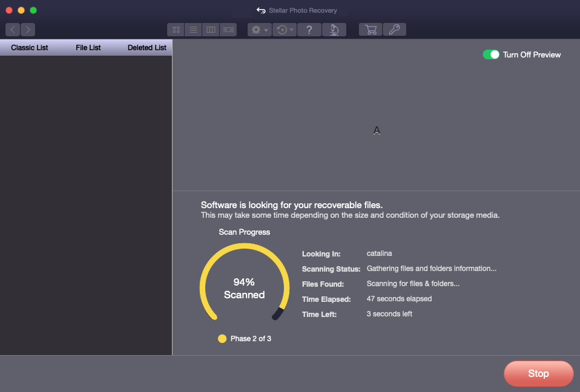Go back with the left arrow
The height and width of the screenshot is (392, 580).
pyautogui.click(x=13, y=30)
